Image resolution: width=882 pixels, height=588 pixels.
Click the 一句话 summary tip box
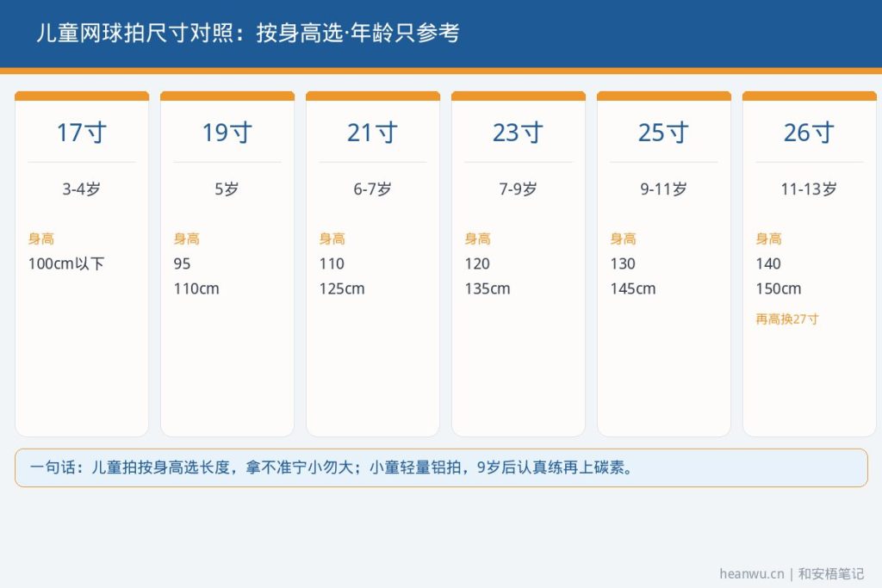click(441, 467)
